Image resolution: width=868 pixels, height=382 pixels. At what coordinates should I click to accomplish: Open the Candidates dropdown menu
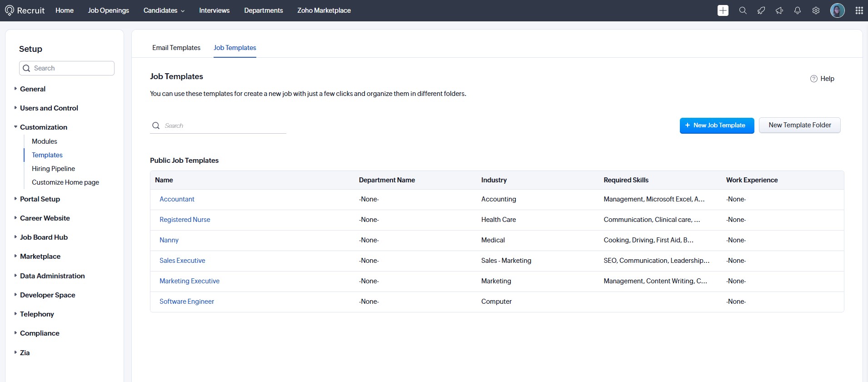coord(164,10)
